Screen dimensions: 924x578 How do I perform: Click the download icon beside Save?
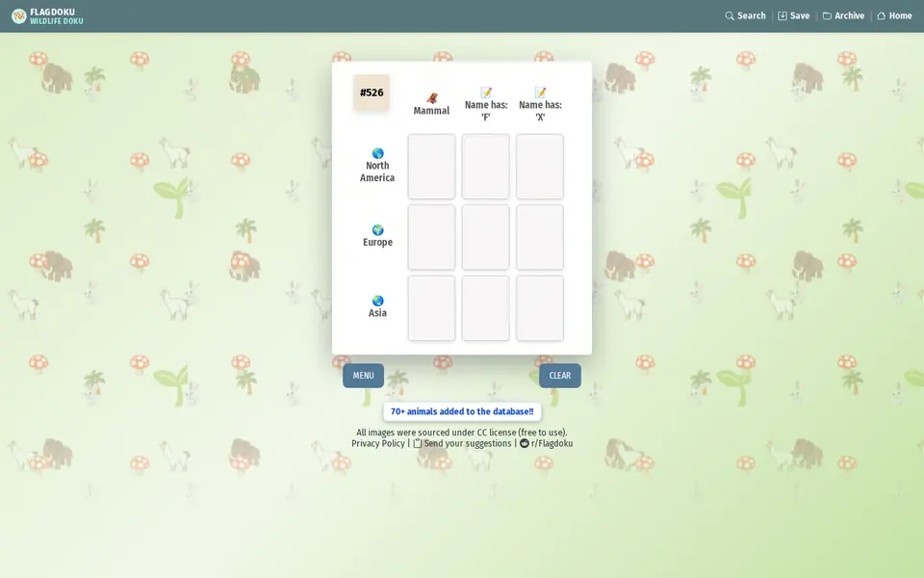tap(783, 16)
